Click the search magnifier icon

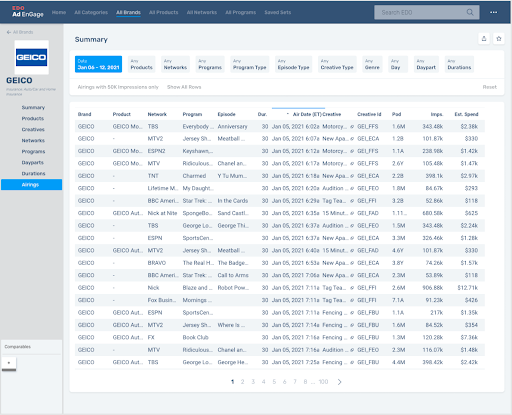pos(470,12)
